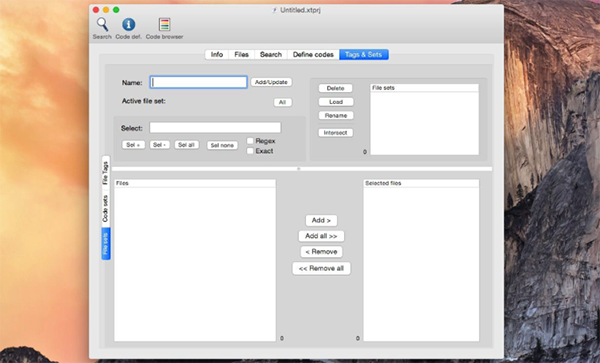
Task: Click the Selected files list header
Action: point(421,183)
